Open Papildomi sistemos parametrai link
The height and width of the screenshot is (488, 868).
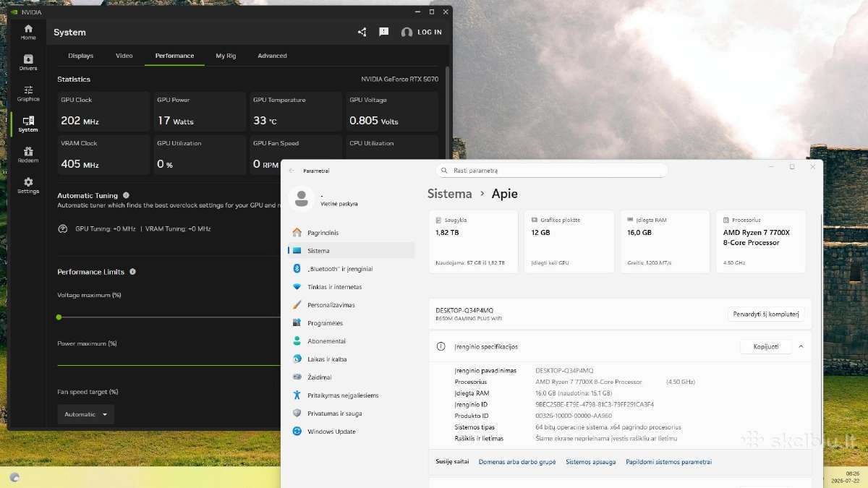pyautogui.click(x=668, y=461)
